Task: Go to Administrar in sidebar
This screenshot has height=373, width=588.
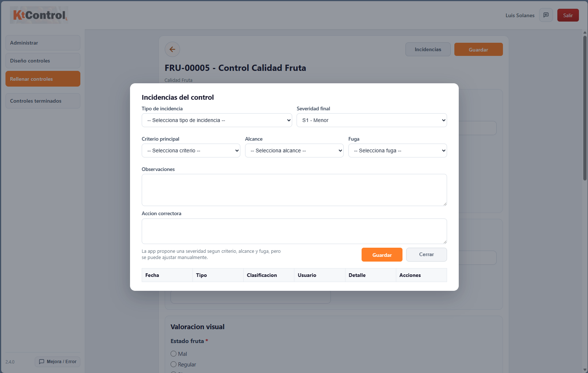Action: tap(43, 43)
